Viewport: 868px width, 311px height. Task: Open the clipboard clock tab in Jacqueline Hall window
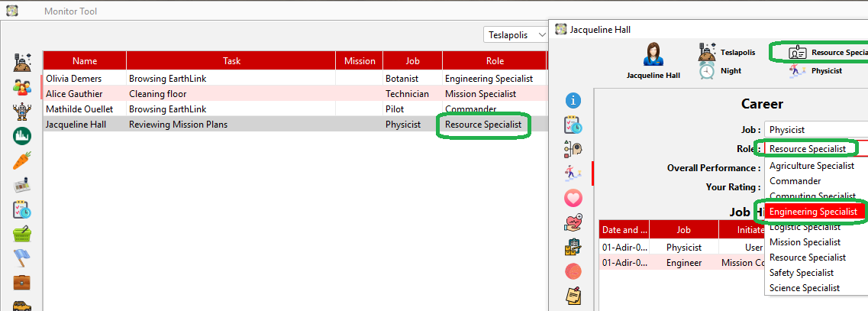(x=573, y=125)
